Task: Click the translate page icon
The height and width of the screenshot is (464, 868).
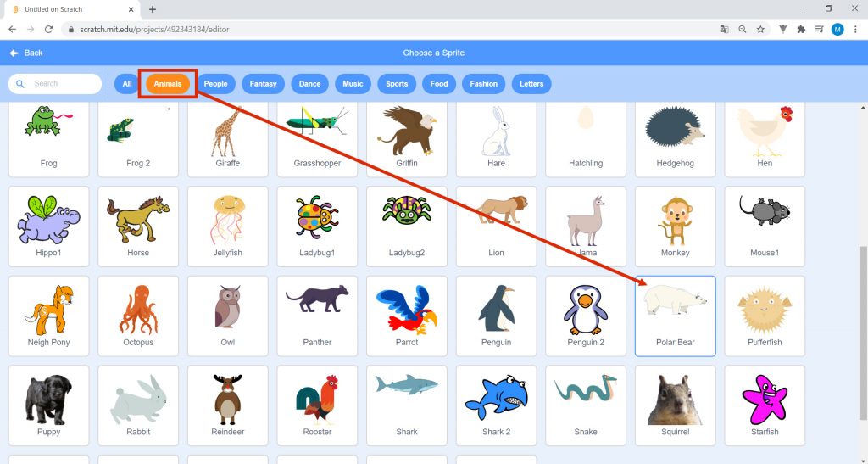Action: tap(724, 30)
